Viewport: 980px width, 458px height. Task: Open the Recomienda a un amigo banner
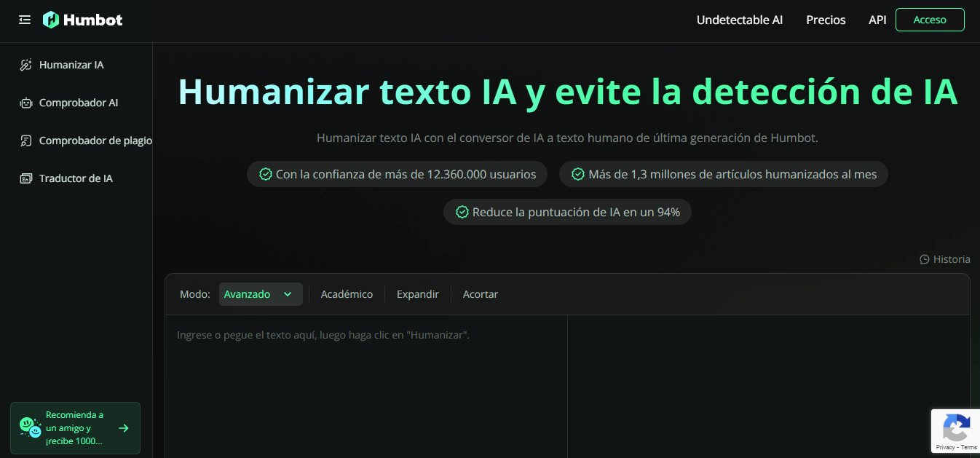coord(75,428)
